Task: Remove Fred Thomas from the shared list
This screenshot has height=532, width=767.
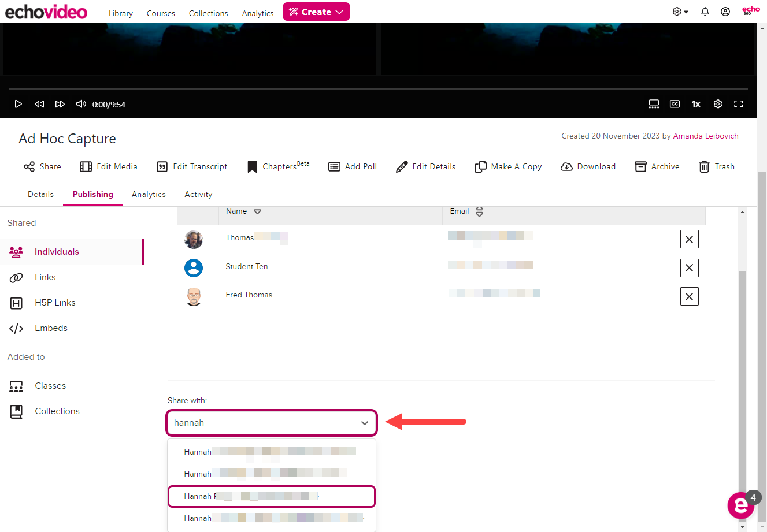Action: [689, 296]
